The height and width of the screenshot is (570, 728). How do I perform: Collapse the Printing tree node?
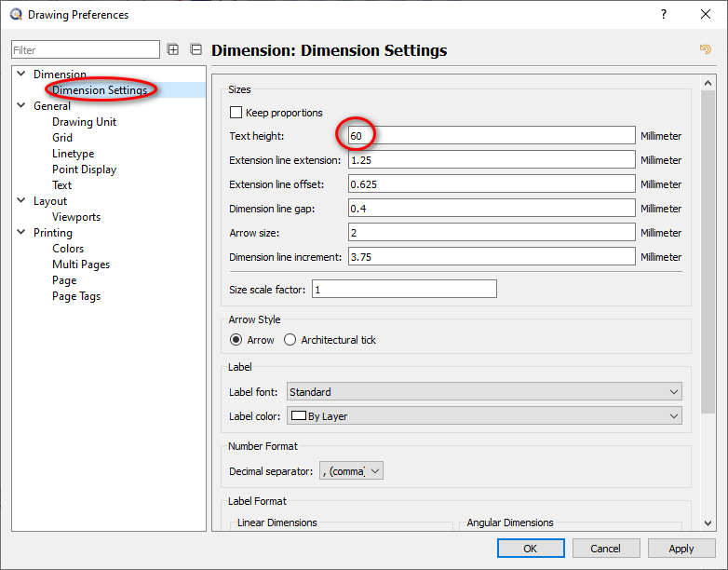pyautogui.click(x=21, y=233)
